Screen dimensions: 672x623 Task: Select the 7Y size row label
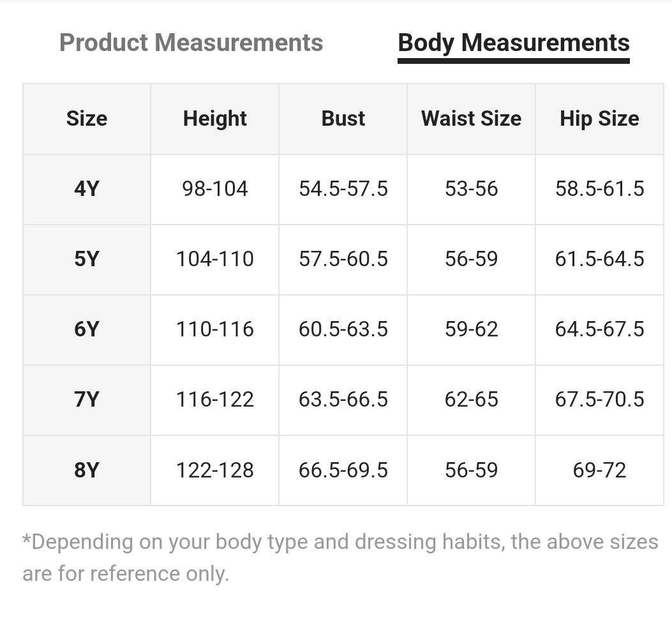[87, 400]
